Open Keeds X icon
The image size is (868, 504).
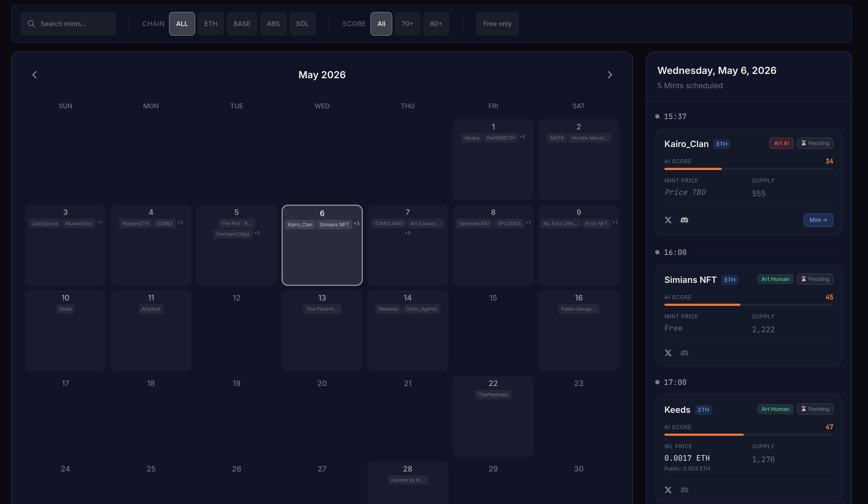tap(668, 490)
